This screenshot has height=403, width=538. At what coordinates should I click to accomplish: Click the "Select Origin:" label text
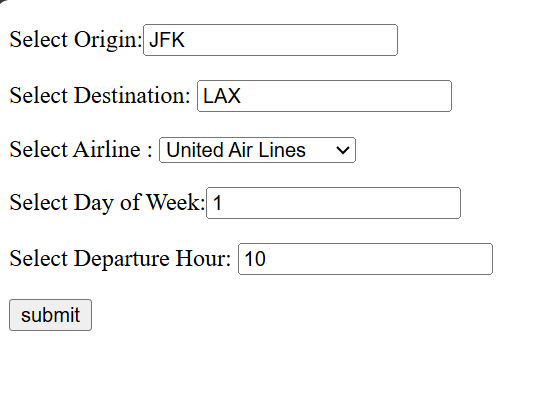(x=76, y=40)
